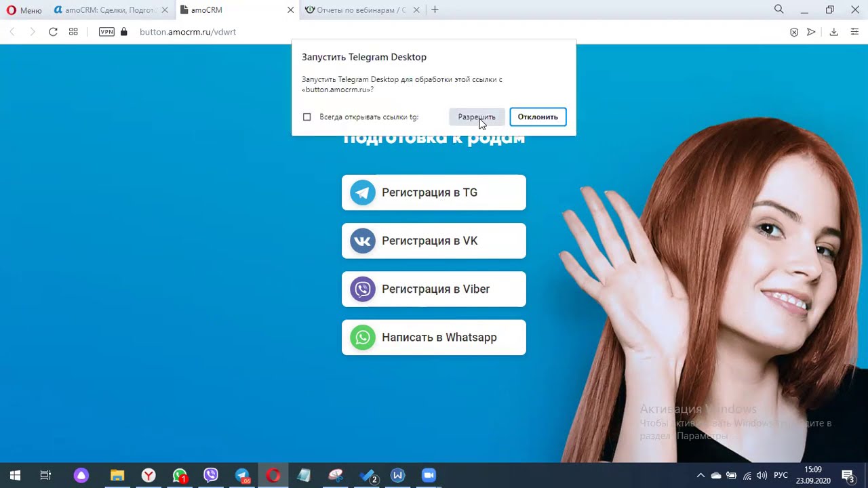The width and height of the screenshot is (868, 488).
Task: Open the Windows Start menu
Action: [x=15, y=475]
